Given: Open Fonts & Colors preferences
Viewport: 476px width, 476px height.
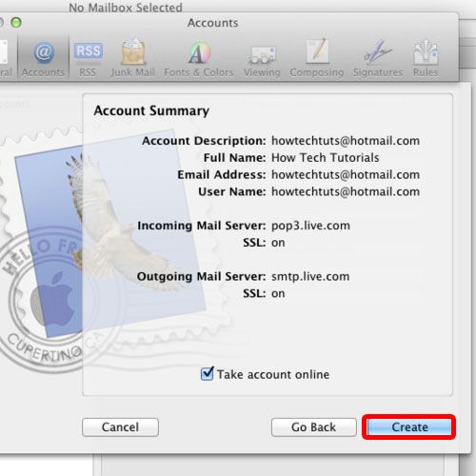Looking at the screenshot, I should (x=199, y=58).
